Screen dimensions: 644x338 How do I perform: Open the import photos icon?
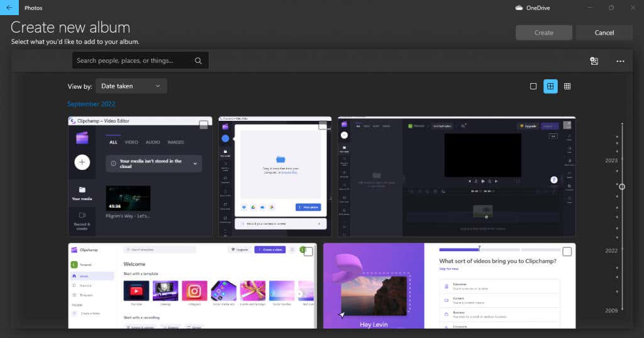[594, 61]
